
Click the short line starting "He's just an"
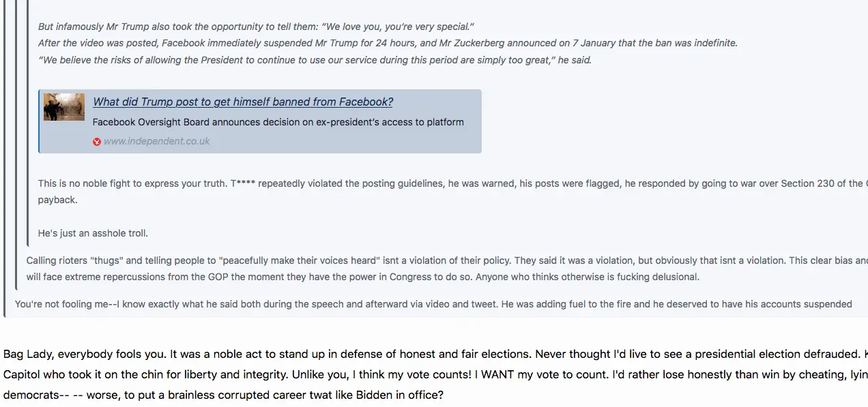click(x=93, y=233)
